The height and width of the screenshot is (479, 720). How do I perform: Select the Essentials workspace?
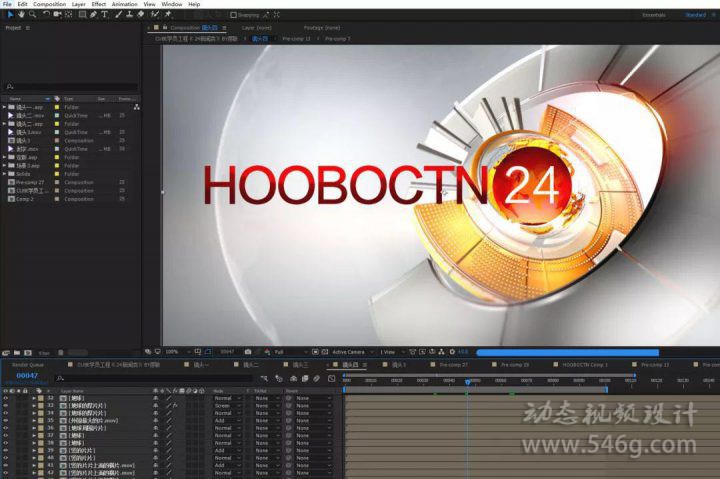coord(653,15)
